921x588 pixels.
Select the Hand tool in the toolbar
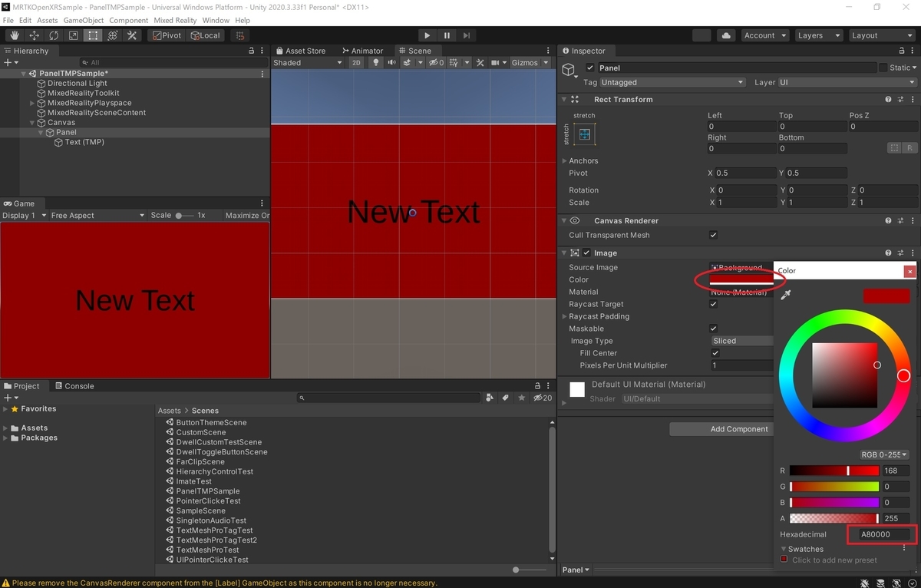(x=15, y=35)
